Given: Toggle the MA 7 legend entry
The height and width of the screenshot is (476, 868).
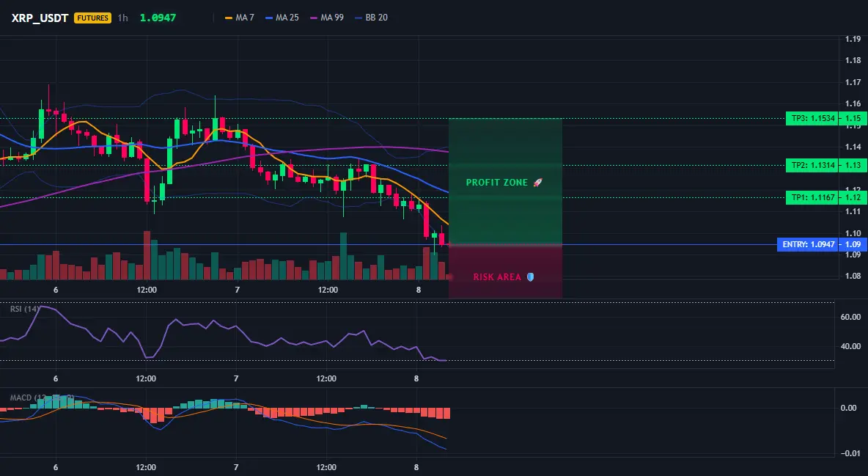Looking at the screenshot, I should 240,18.
